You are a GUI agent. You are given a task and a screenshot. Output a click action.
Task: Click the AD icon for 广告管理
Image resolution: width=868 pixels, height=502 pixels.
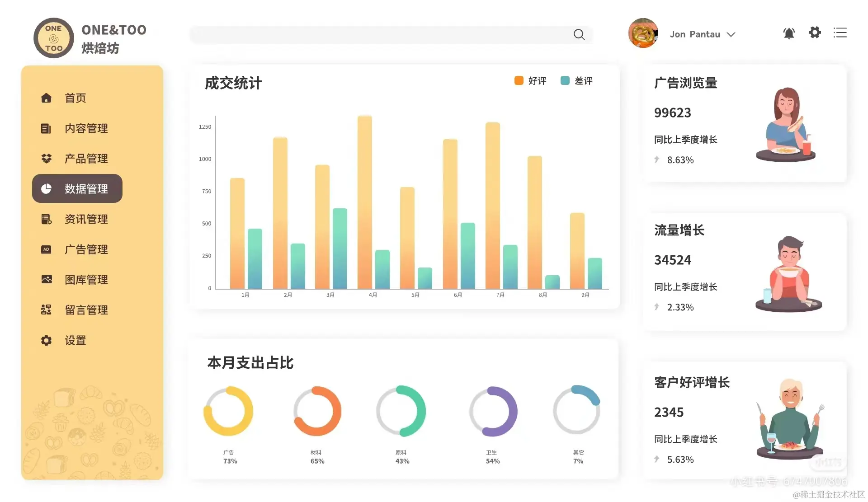click(46, 249)
